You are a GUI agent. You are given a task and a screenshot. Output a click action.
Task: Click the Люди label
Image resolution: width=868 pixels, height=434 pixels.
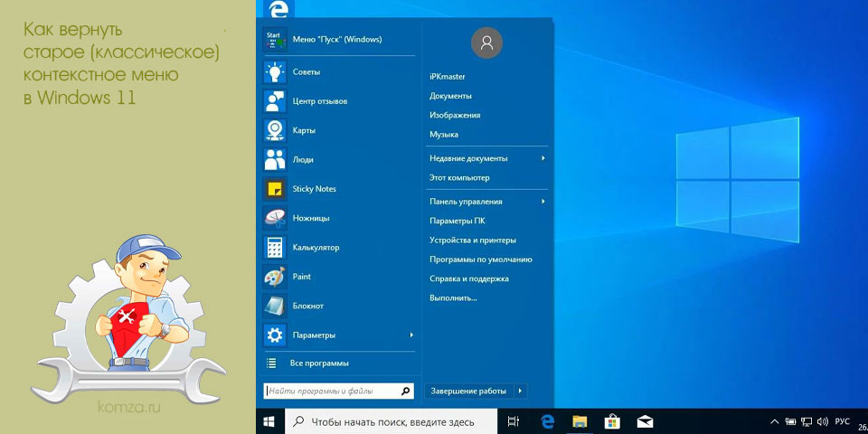coord(303,159)
